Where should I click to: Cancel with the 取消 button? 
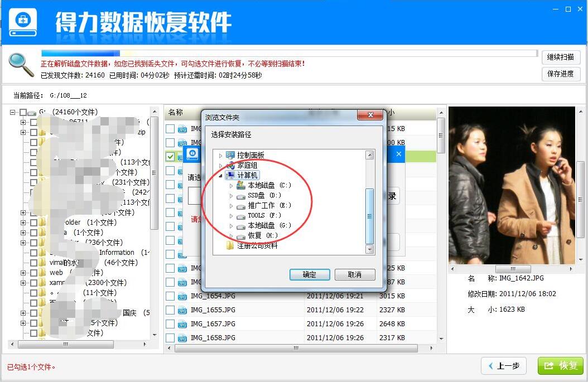pos(355,275)
